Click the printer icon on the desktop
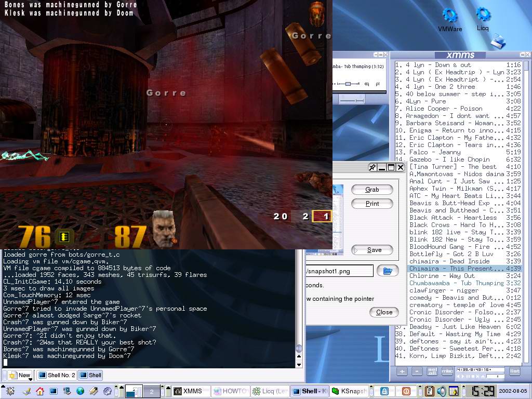Image resolution: width=532 pixels, height=399 pixels. [498, 41]
